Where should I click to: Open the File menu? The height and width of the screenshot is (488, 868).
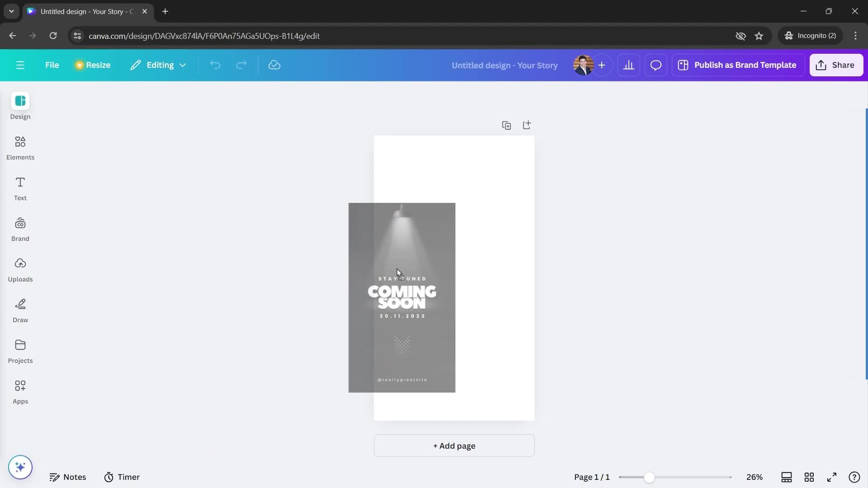52,65
